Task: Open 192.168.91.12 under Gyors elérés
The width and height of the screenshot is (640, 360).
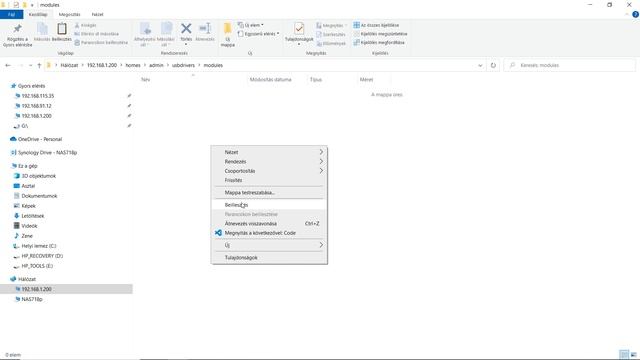Action: click(36, 106)
